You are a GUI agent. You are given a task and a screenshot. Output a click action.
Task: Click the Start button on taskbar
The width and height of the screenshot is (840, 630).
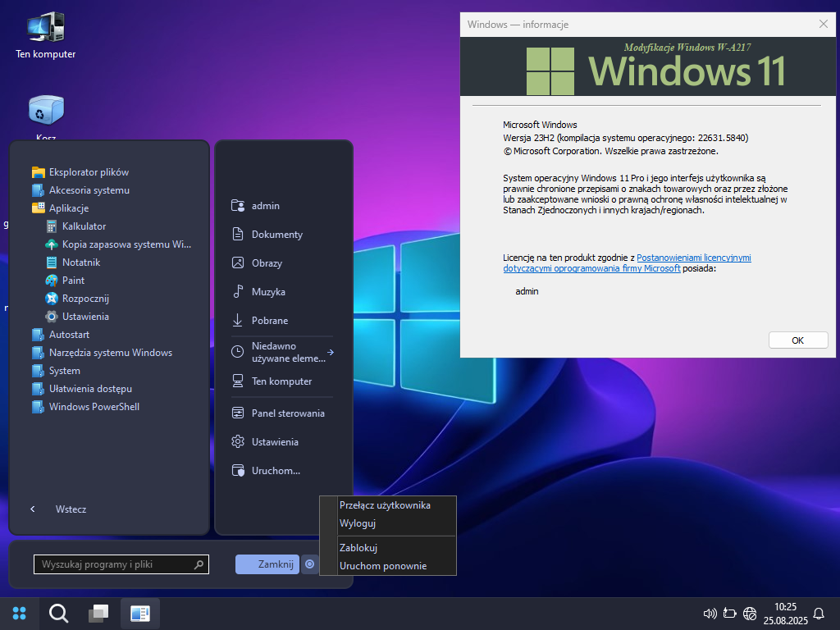20,613
